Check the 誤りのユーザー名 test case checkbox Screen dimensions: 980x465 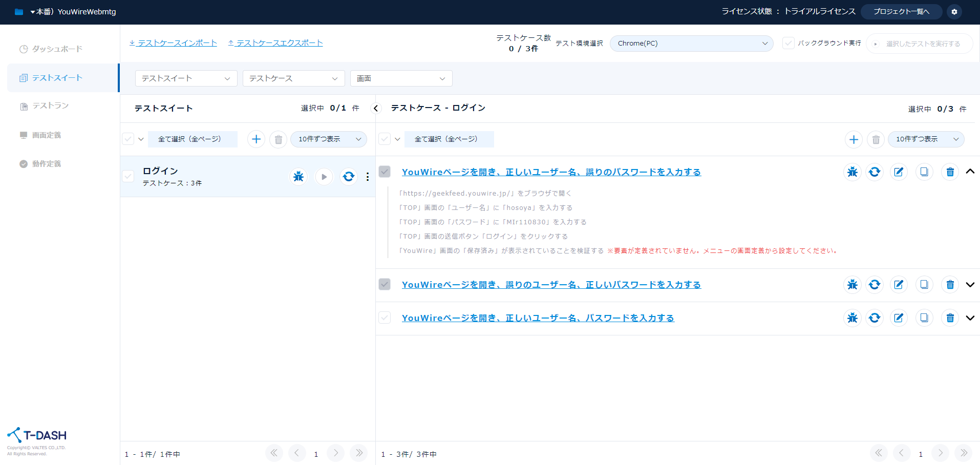pos(385,284)
